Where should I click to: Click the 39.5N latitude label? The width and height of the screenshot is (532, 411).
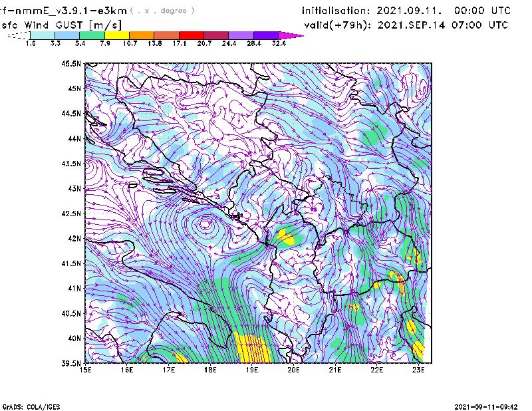tap(71, 363)
